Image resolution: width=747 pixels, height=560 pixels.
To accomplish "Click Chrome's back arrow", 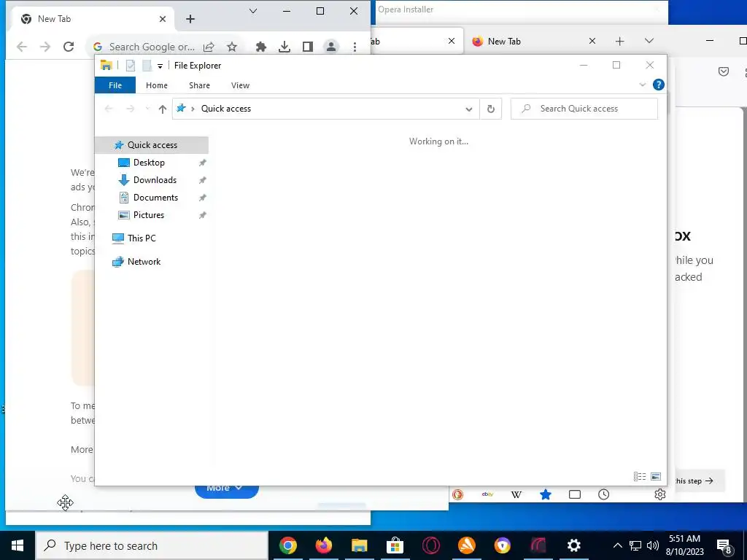I will (22, 47).
